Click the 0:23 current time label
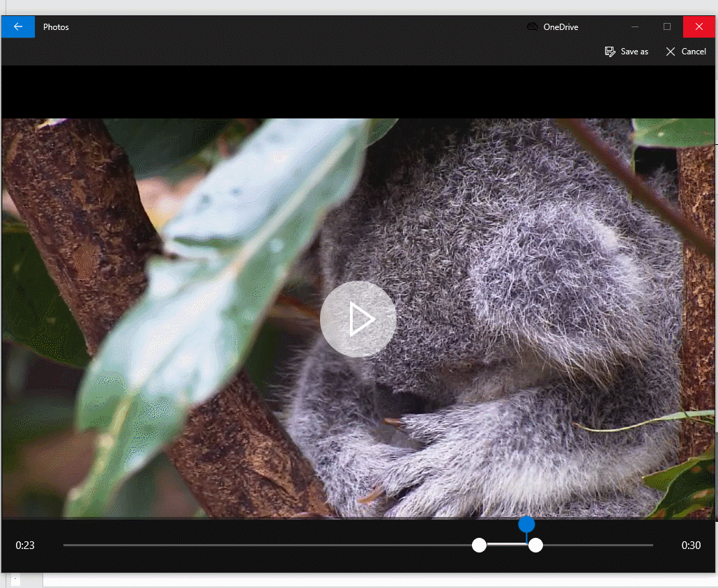The height and width of the screenshot is (588, 718). [25, 545]
